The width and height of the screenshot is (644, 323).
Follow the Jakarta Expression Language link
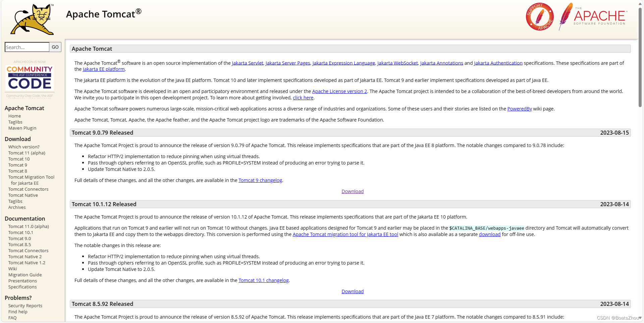344,63
